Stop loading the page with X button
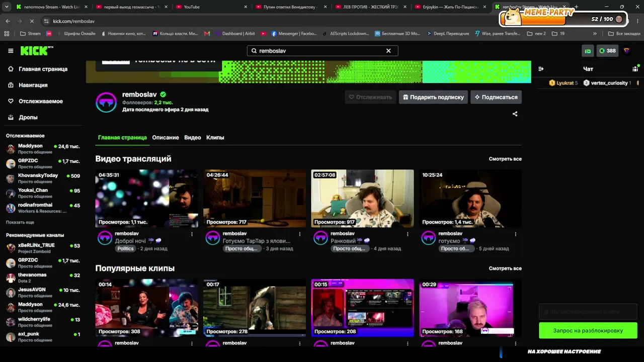The height and width of the screenshot is (362, 644). (31, 21)
